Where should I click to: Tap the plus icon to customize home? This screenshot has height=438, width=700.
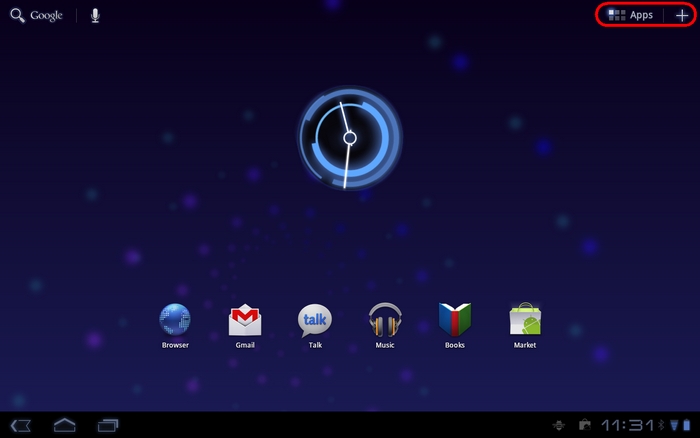point(682,16)
